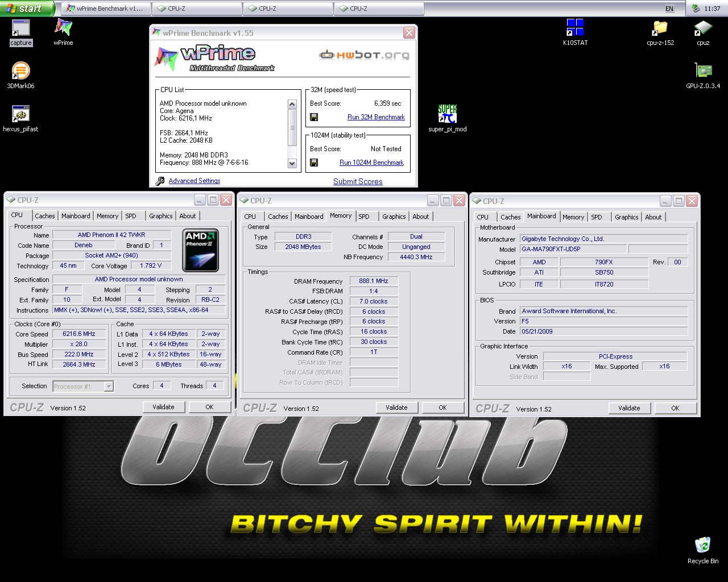Screen dimensions: 728x582
Task: Click the Submit Scores link
Action: pyautogui.click(x=358, y=181)
